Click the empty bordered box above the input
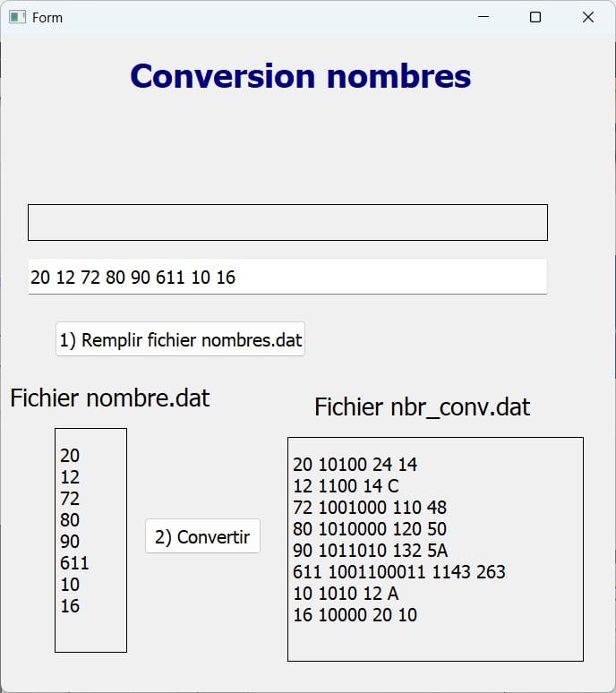 (287, 222)
